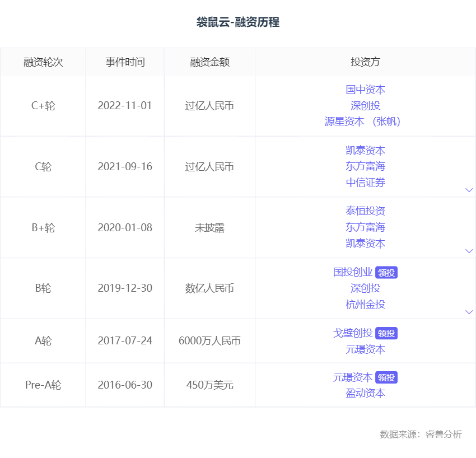Image resolution: width=476 pixels, height=458 pixels.
Task: Click 过亿人民币 amount in C+轮 row
Action: click(209, 106)
